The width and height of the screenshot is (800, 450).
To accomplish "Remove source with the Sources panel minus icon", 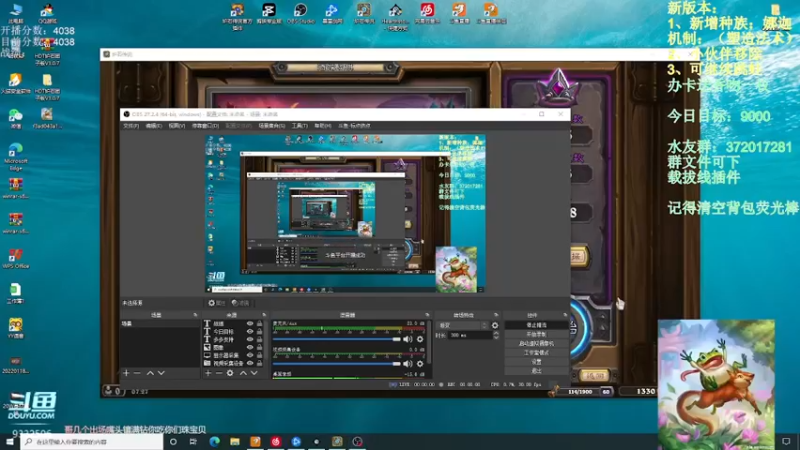I will (x=218, y=373).
